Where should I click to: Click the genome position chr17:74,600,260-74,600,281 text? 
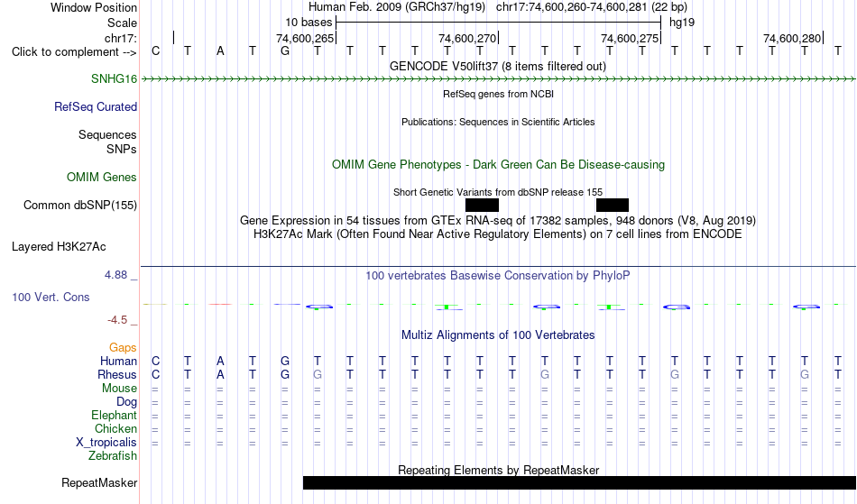[571, 7]
